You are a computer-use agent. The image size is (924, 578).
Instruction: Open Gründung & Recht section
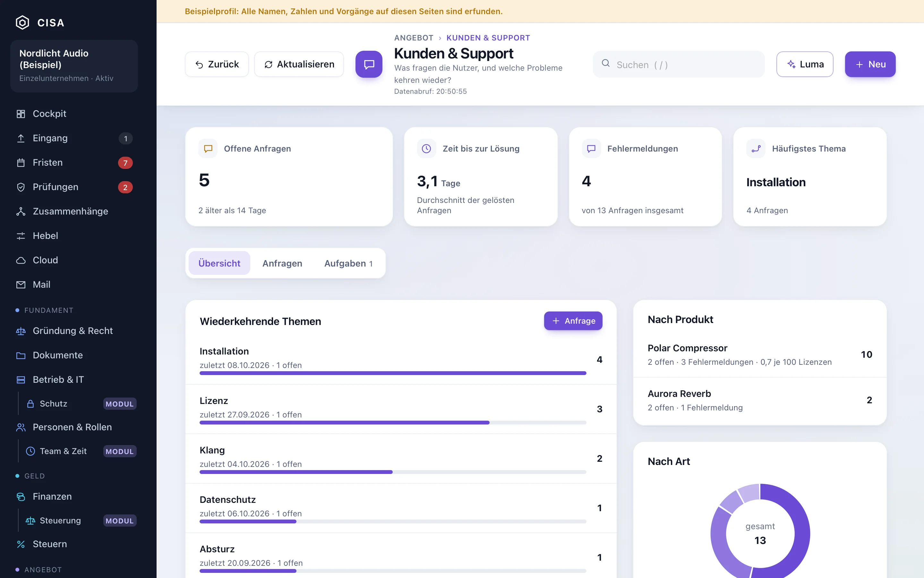pos(74,331)
